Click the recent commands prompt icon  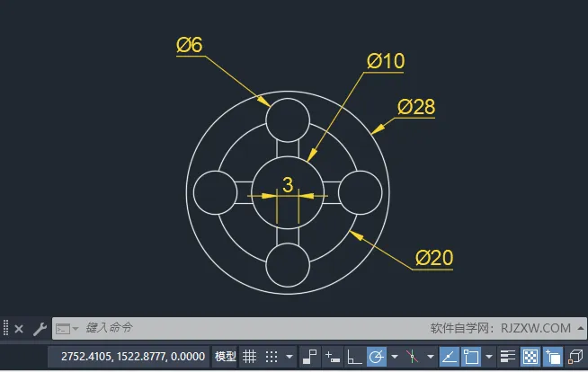click(63, 329)
